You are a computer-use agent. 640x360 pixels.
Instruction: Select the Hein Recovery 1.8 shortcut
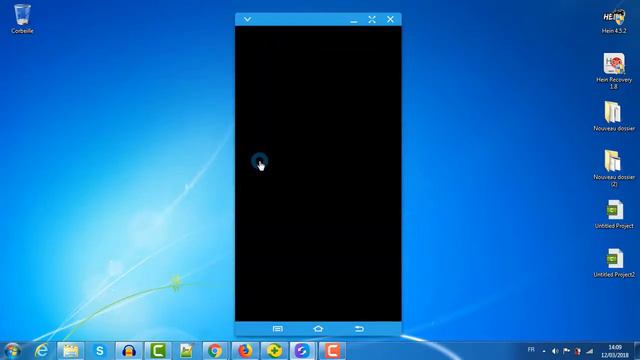coord(614,71)
